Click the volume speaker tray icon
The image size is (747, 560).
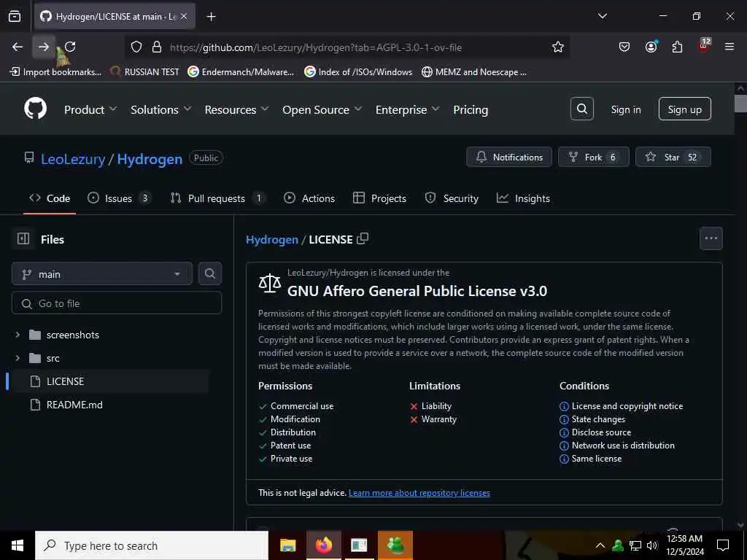pos(652,545)
